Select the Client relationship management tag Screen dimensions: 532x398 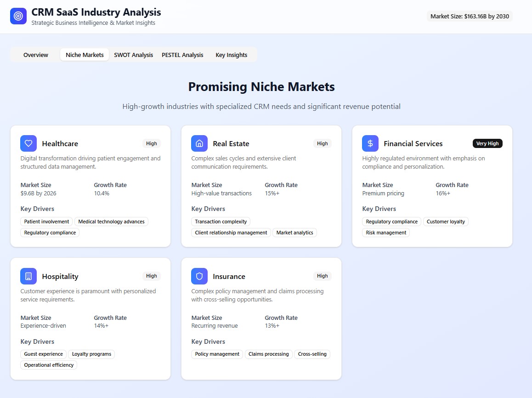231,233
